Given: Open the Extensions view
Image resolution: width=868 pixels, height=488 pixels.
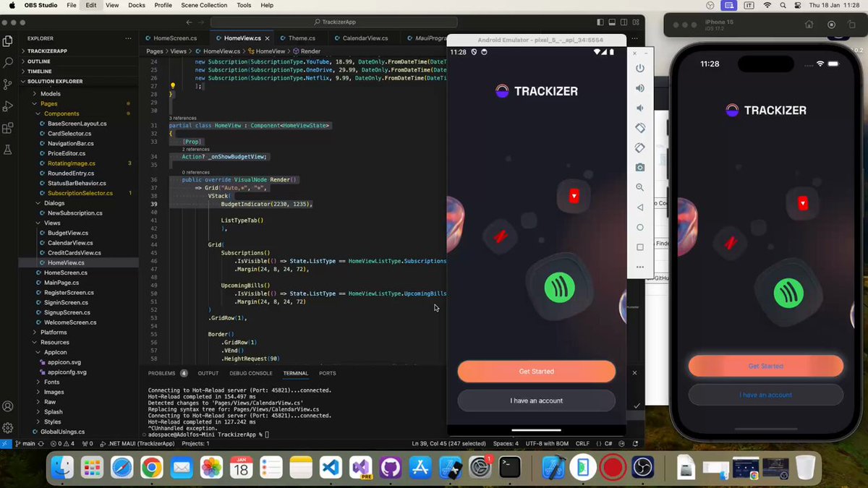Looking at the screenshot, I should 8,128.
